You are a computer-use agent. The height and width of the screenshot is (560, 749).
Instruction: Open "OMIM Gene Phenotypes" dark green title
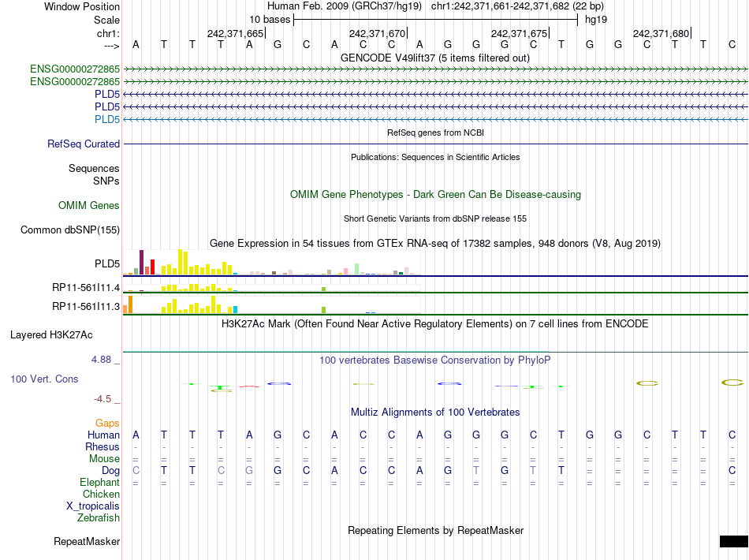click(435, 195)
